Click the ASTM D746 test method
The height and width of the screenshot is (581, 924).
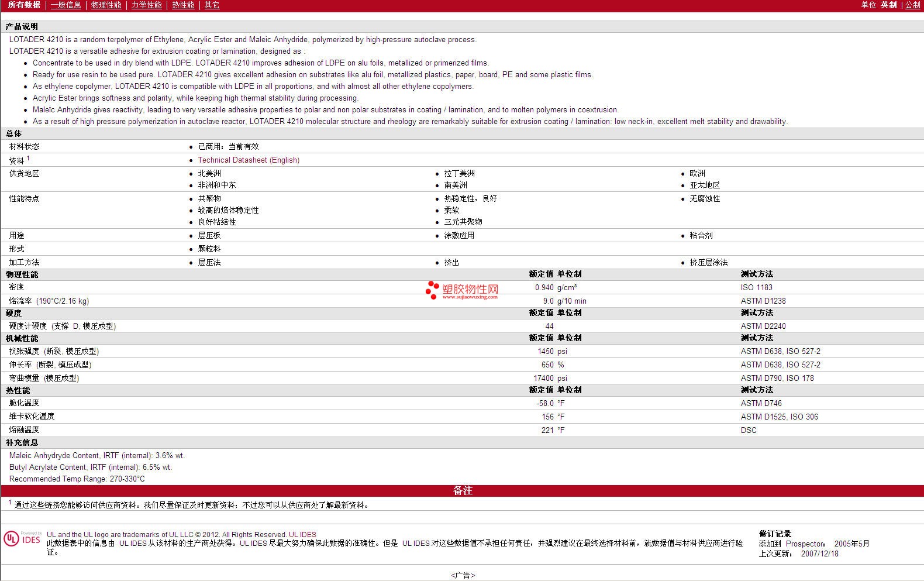[x=761, y=404]
